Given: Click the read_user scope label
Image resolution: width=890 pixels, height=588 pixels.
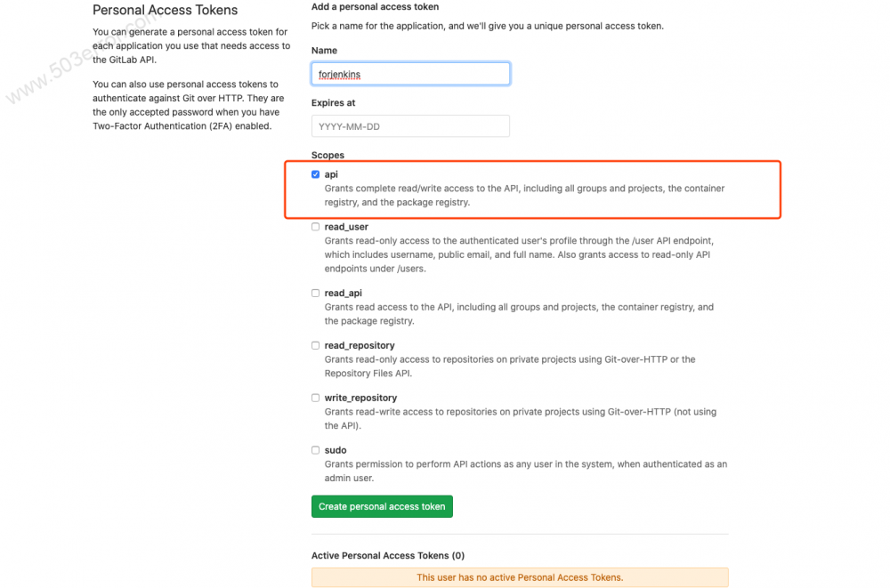Looking at the screenshot, I should pos(344,226).
